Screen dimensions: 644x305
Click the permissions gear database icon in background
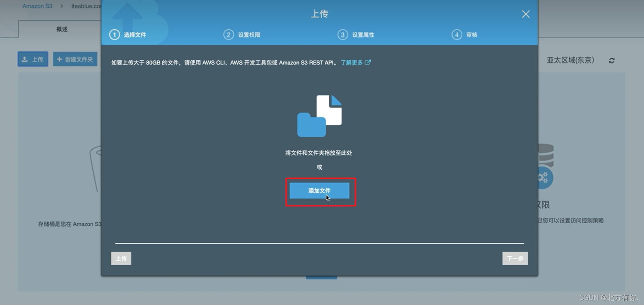545,166
